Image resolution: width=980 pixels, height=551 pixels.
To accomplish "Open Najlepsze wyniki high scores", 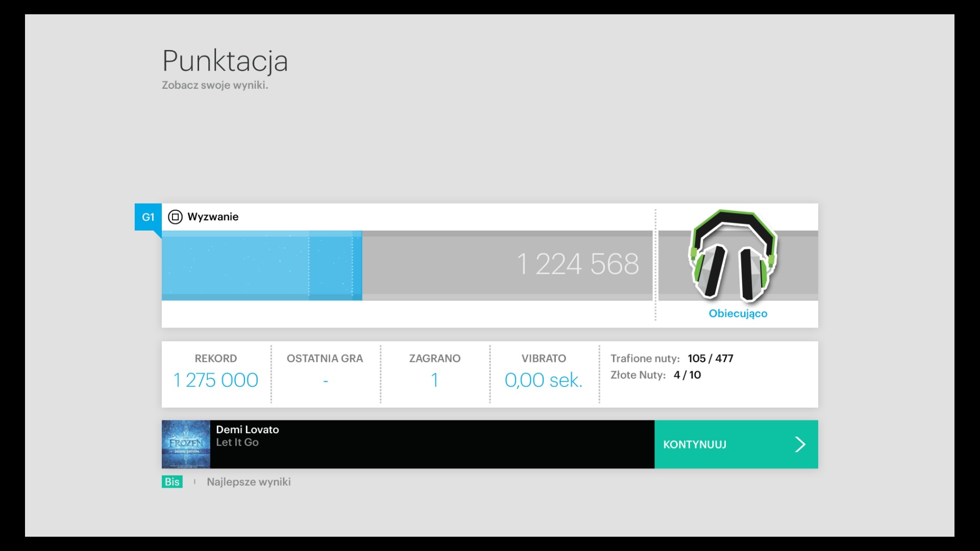I will pos(249,482).
